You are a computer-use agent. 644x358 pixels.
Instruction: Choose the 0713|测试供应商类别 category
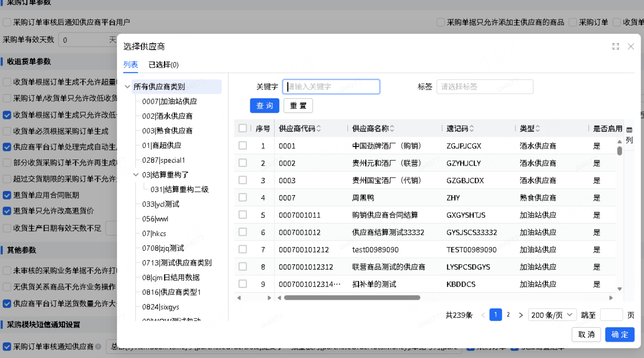(177, 263)
